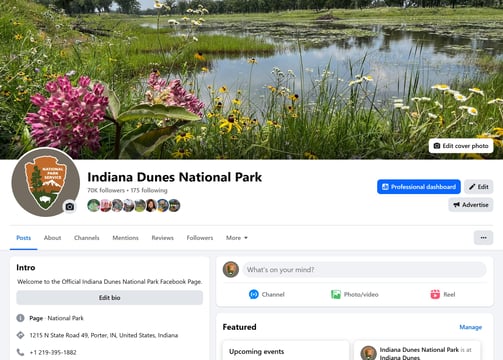Click the avatar on the featured post

pyautogui.click(x=368, y=353)
